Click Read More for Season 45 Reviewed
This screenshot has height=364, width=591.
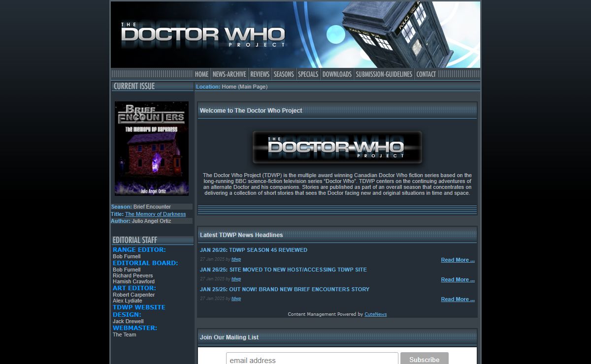click(458, 260)
